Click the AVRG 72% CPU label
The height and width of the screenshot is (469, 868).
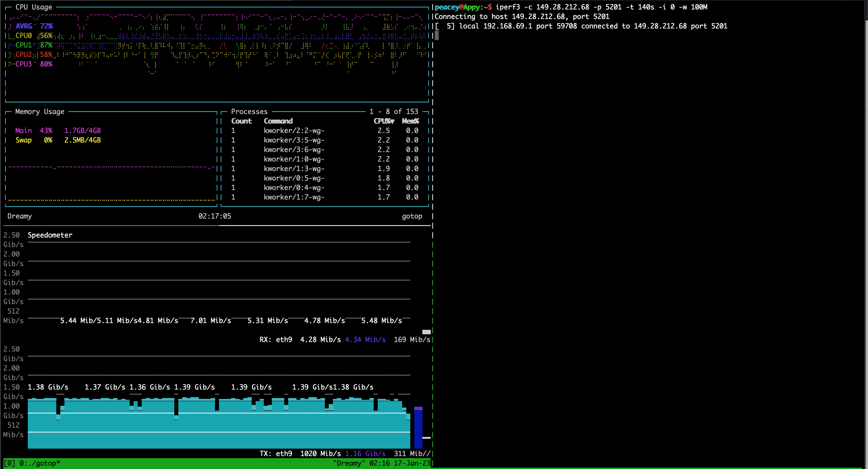[x=34, y=26]
